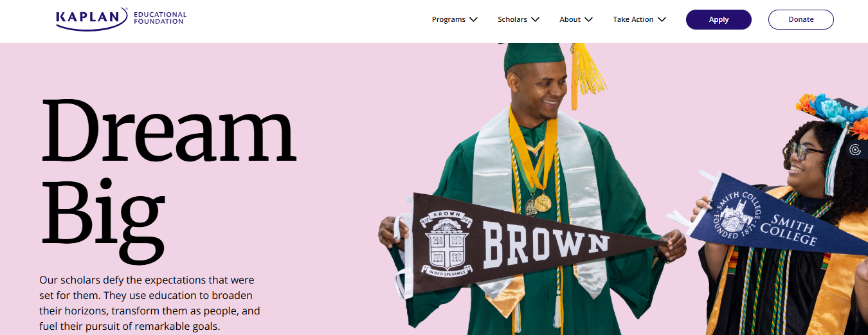This screenshot has height=335, width=868.
Task: Expand the Take Action chevron arrow
Action: 662,19
